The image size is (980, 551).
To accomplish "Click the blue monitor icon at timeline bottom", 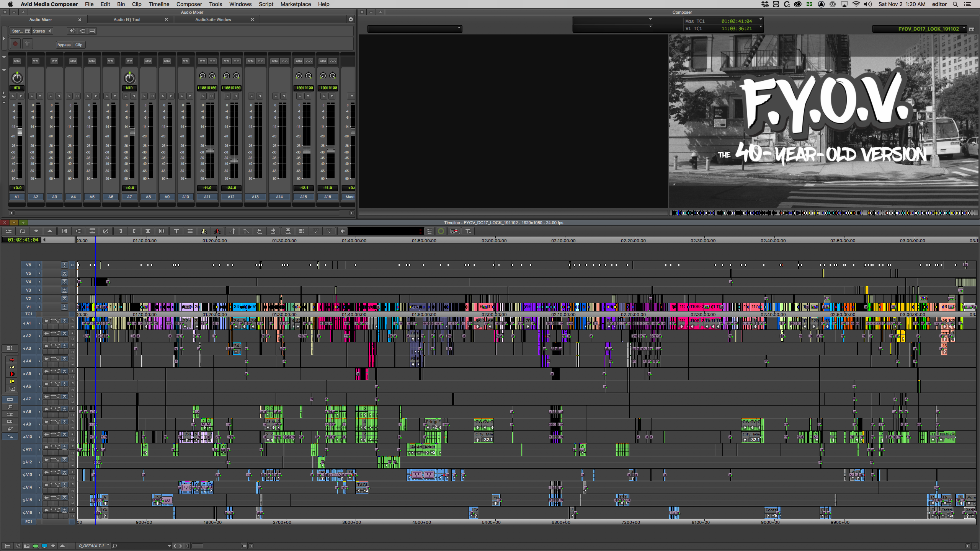I will coord(44,546).
